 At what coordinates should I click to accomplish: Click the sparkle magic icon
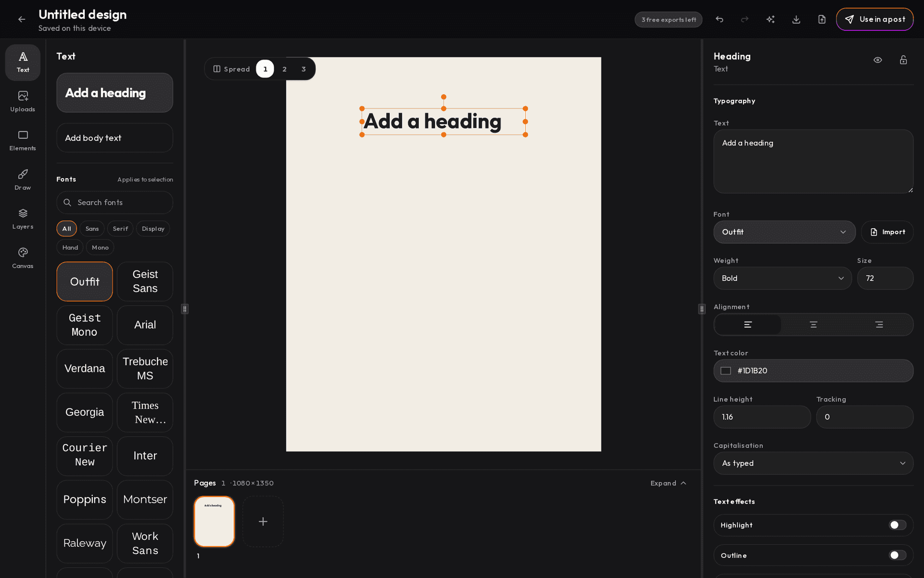(770, 19)
